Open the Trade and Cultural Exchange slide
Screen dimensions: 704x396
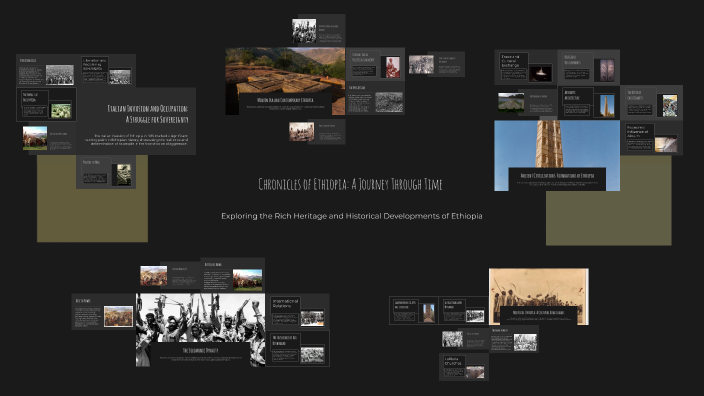(x=526, y=67)
